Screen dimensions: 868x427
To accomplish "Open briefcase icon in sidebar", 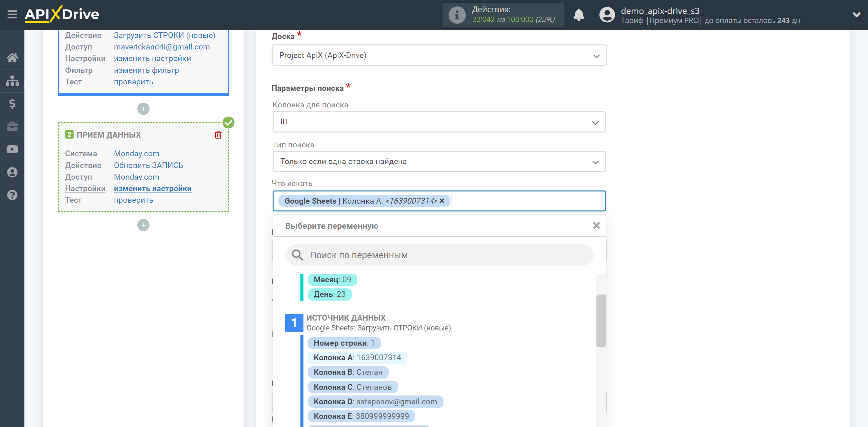I will (12, 126).
